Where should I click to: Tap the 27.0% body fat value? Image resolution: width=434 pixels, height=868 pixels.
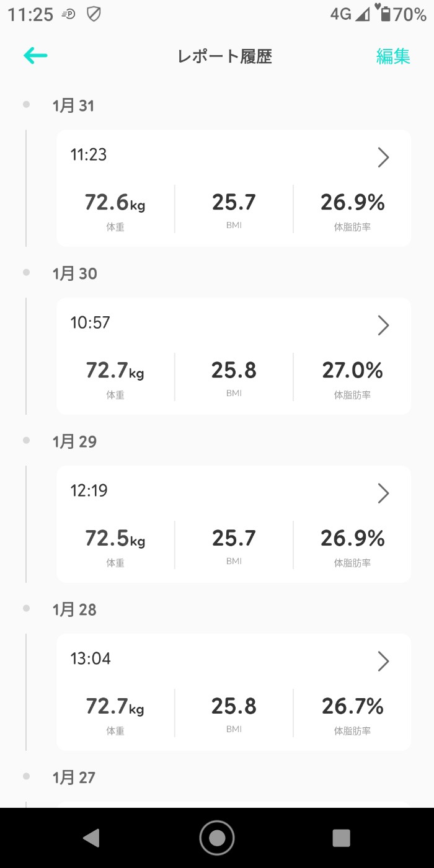pos(352,371)
